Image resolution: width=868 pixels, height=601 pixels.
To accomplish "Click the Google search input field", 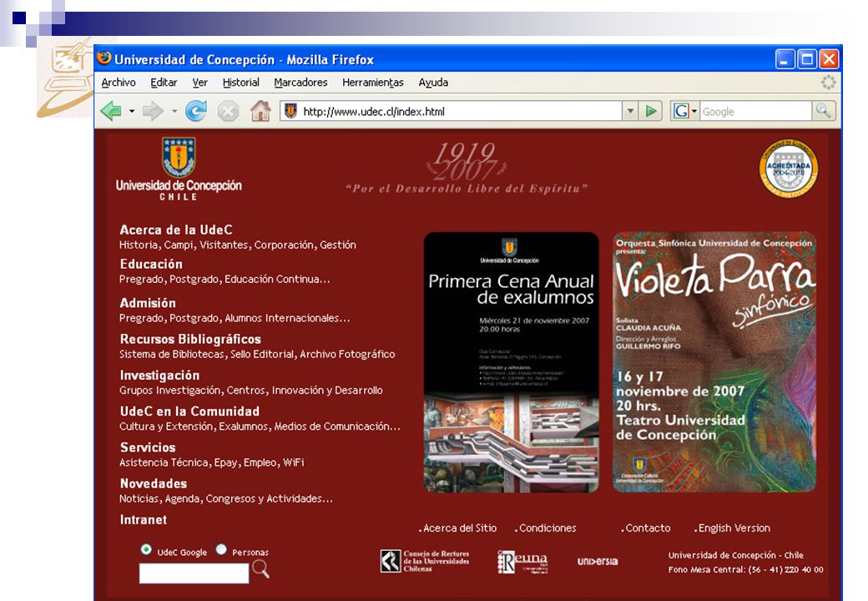I will (x=755, y=111).
